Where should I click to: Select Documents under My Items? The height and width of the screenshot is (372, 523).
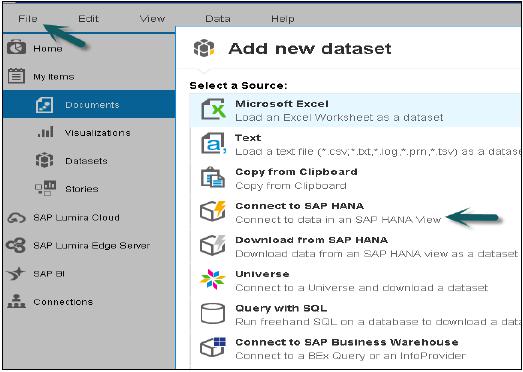pos(89,104)
